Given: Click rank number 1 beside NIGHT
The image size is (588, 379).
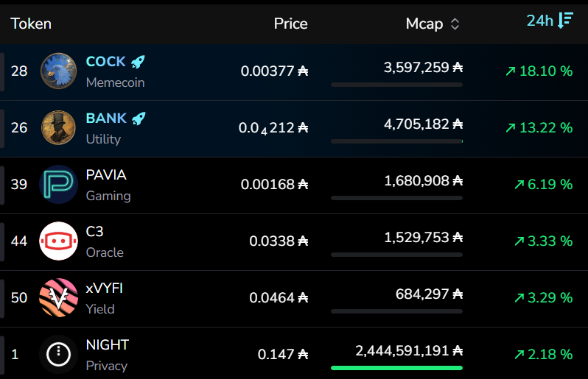Looking at the screenshot, I should 15,354.
